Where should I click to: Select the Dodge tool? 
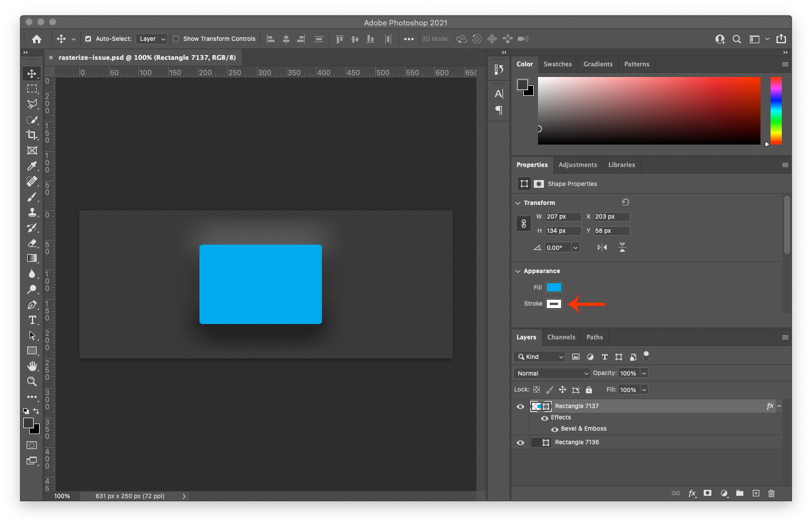[32, 289]
